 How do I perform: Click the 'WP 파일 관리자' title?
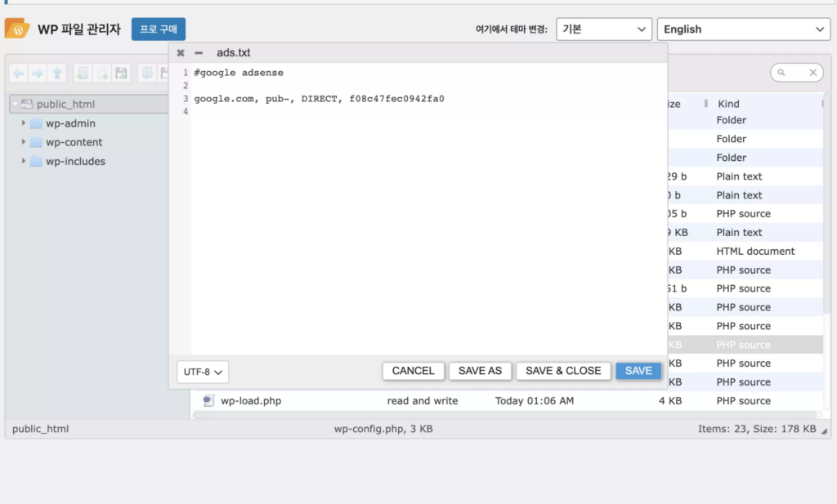(x=79, y=29)
